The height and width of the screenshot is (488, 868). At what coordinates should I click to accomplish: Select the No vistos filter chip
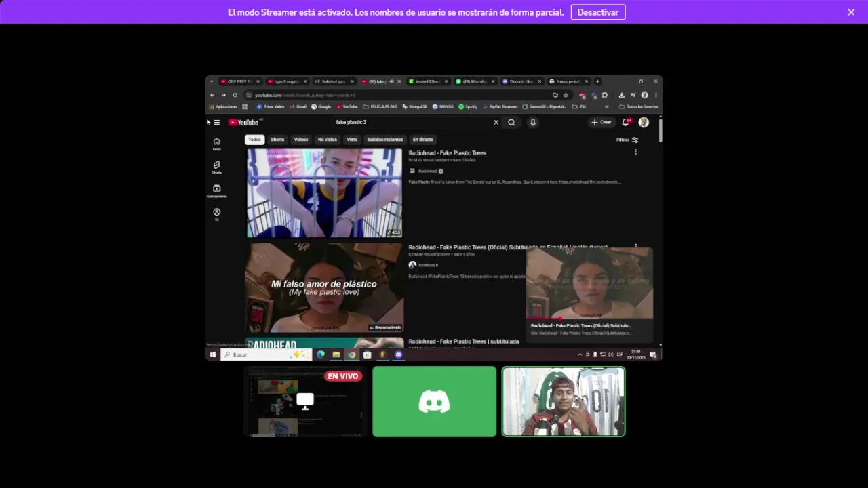click(x=328, y=140)
